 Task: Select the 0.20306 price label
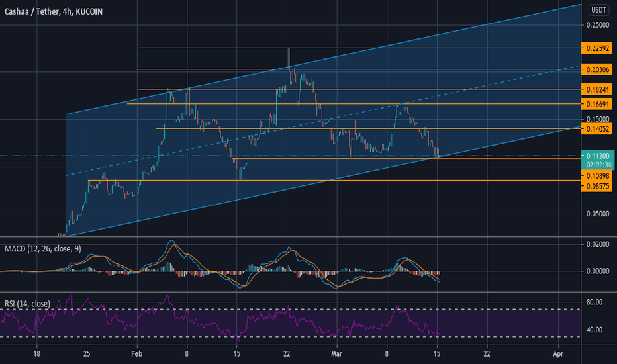coord(596,69)
